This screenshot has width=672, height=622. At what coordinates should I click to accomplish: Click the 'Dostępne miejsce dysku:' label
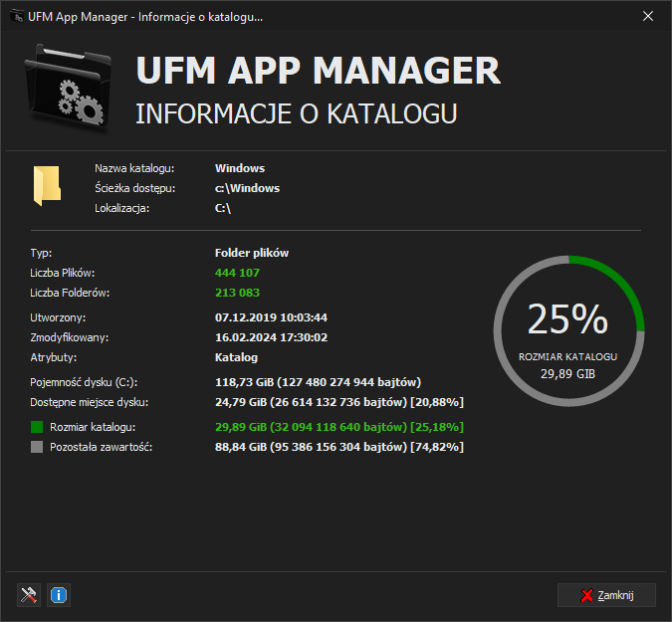[90, 402]
